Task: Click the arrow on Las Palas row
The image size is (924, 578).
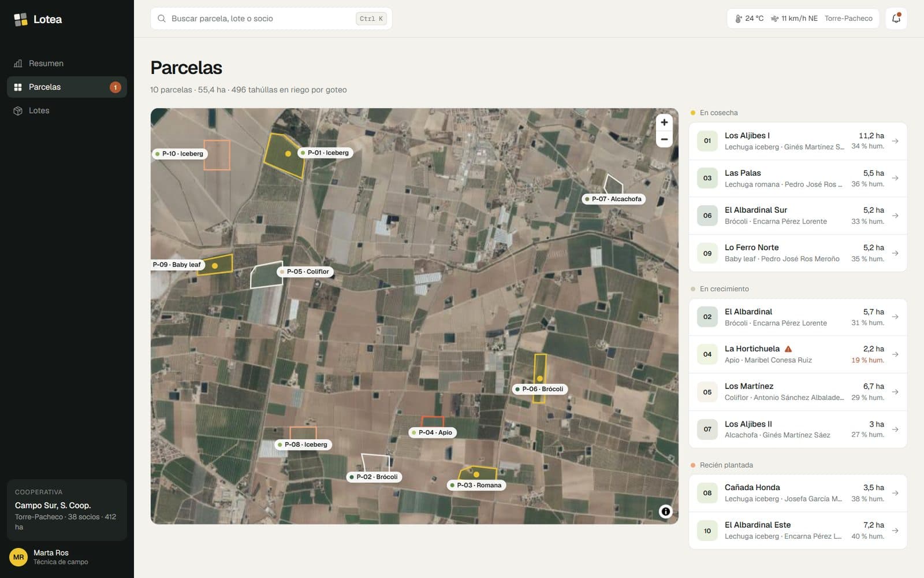Action: pyautogui.click(x=895, y=178)
